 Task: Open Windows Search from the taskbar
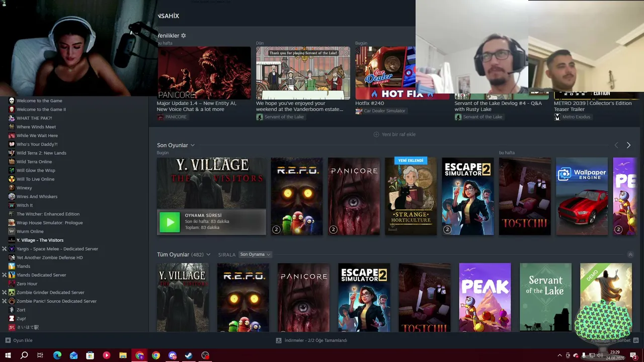[24, 355]
